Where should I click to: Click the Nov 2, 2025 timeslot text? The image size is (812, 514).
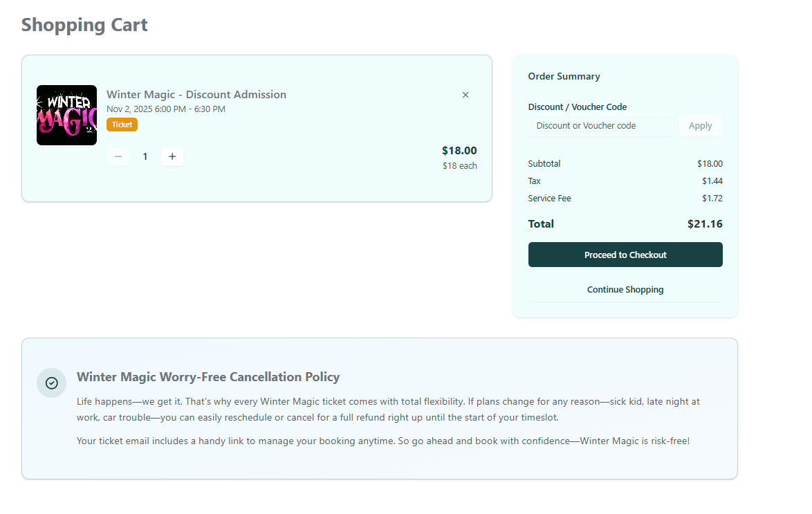166,109
